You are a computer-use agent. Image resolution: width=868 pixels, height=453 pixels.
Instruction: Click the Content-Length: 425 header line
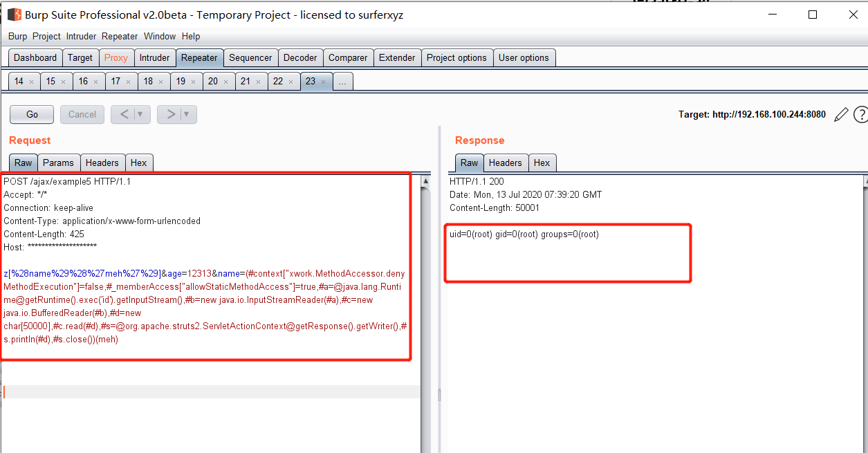pos(44,234)
